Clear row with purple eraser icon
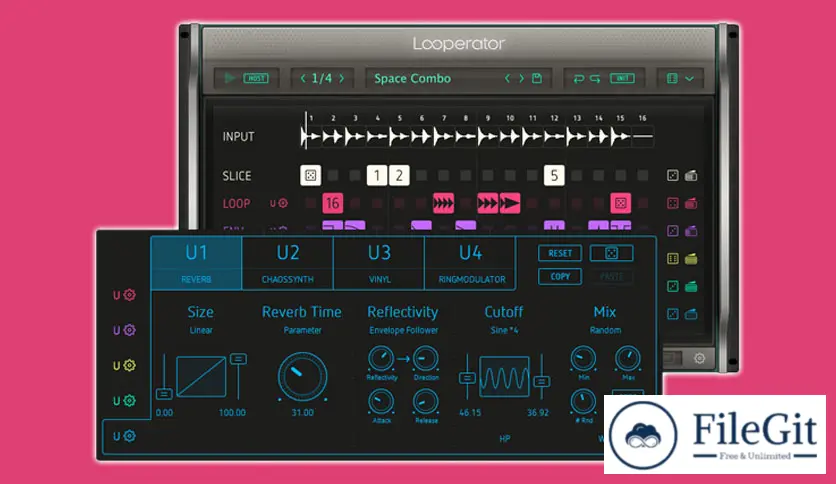This screenshot has height=484, width=836. click(x=691, y=231)
